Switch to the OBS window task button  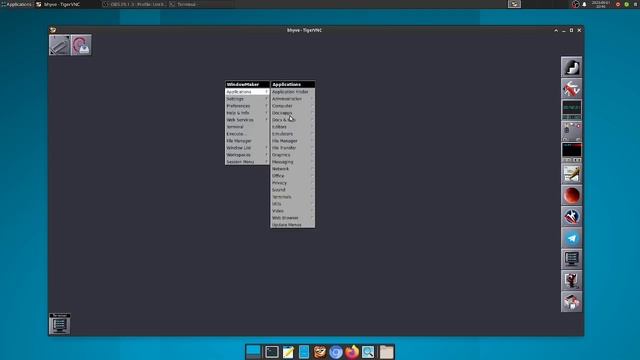[134, 4]
